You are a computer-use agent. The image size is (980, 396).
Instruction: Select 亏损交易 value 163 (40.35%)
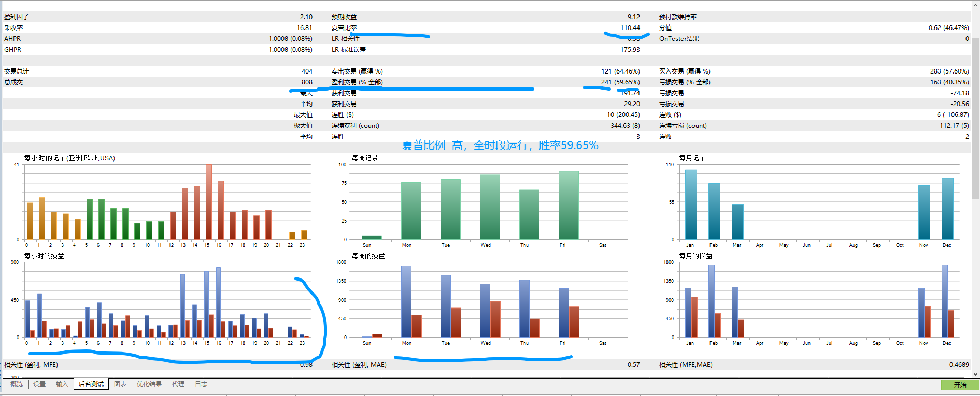pyautogui.click(x=949, y=82)
